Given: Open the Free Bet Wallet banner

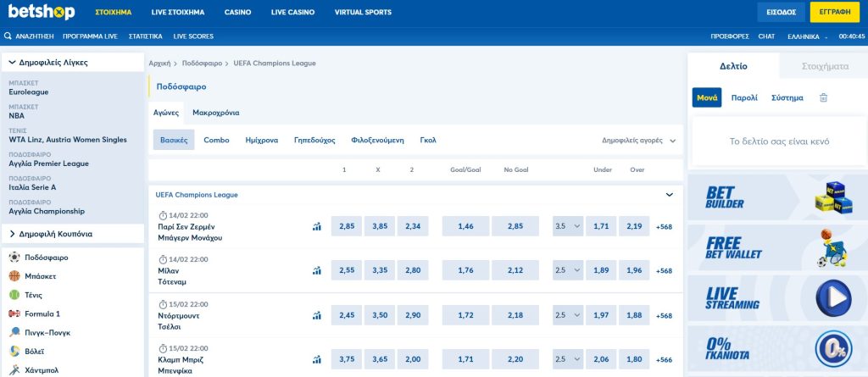Looking at the screenshot, I should pos(778,247).
